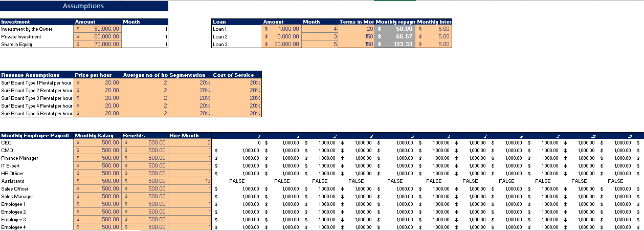Image resolution: width=644 pixels, height=231 pixels.
Task: Click Assistants hire month cell showing 13
Action: (x=190, y=181)
